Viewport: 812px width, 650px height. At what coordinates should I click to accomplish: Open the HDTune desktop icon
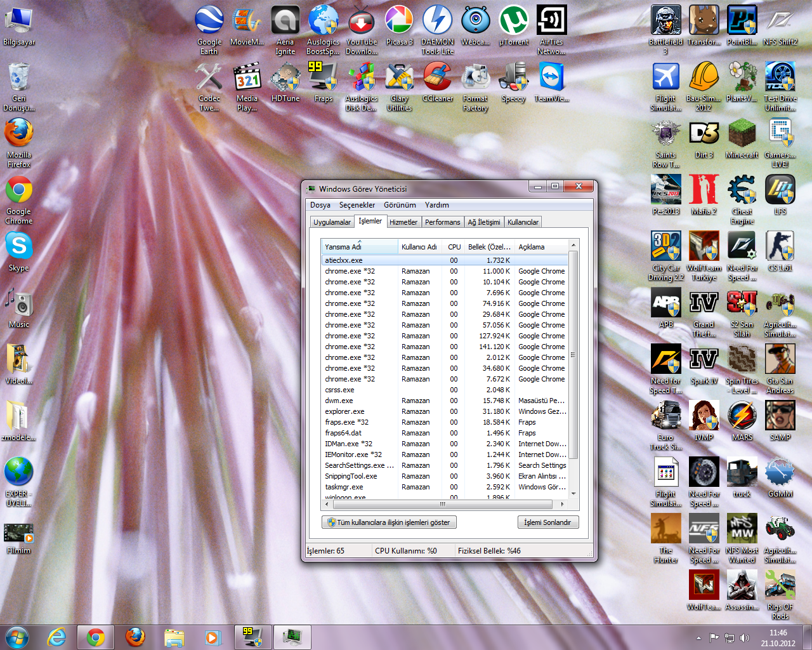pos(285,82)
